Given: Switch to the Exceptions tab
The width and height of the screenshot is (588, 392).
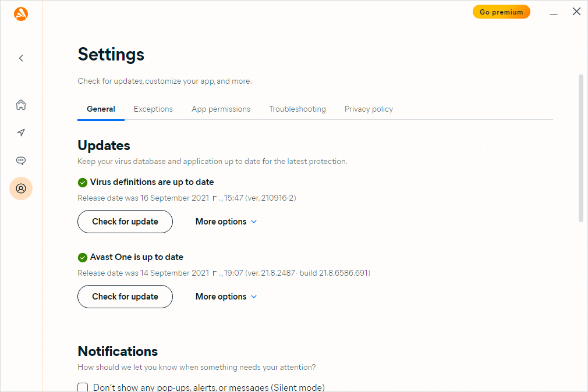Looking at the screenshot, I should [x=153, y=109].
